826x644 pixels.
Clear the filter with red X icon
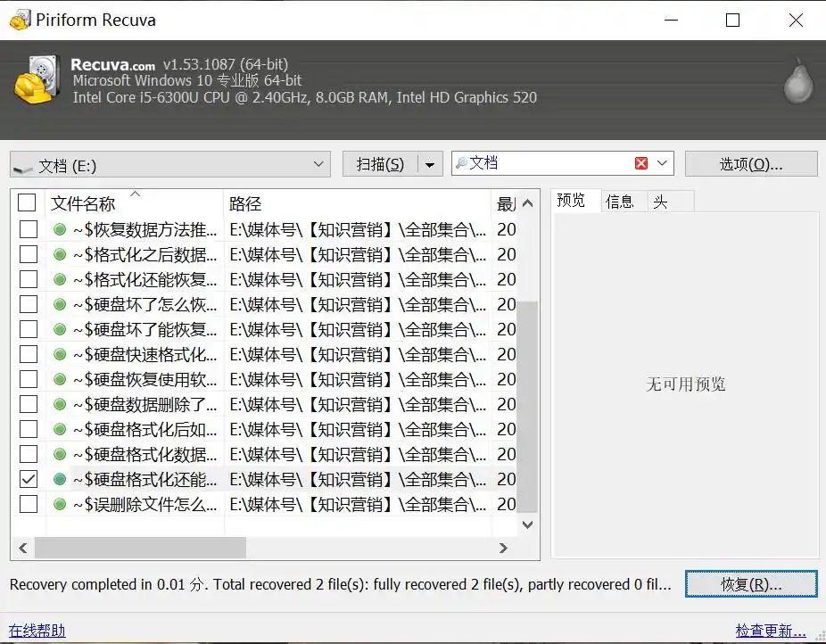click(x=641, y=163)
